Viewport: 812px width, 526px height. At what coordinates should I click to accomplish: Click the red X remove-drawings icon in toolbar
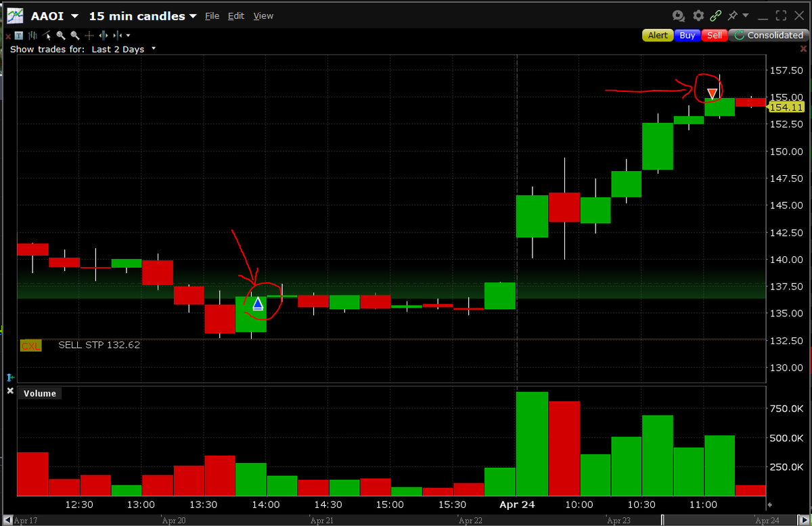click(8, 36)
